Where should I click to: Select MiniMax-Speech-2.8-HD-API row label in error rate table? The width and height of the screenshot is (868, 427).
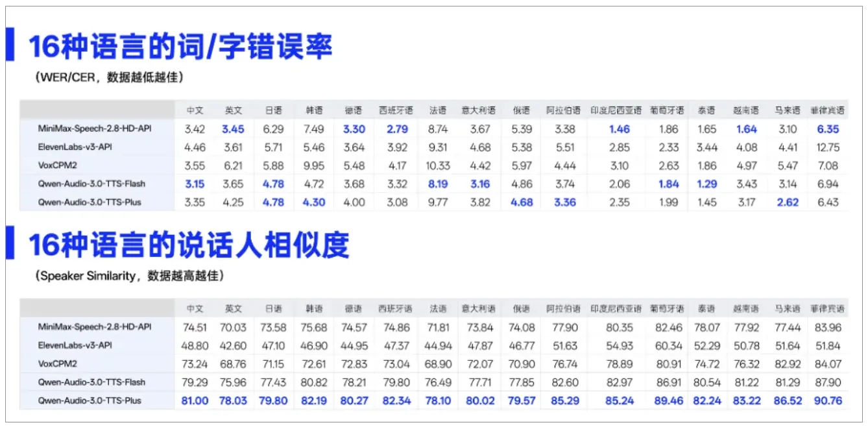[x=94, y=128]
